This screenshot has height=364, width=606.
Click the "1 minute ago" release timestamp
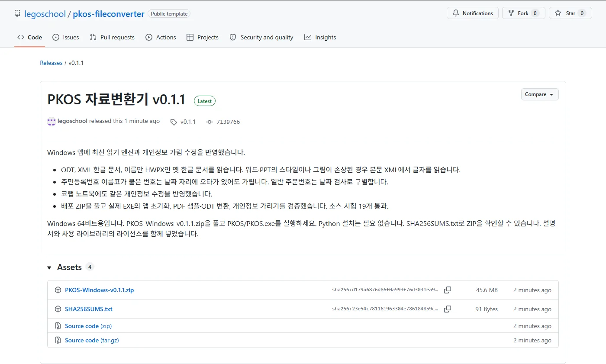(x=142, y=121)
